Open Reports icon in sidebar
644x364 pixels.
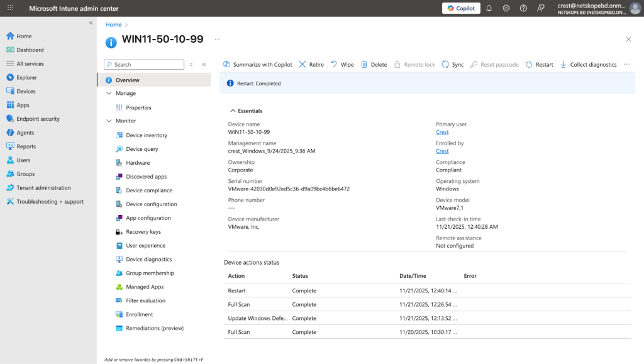coord(10,146)
